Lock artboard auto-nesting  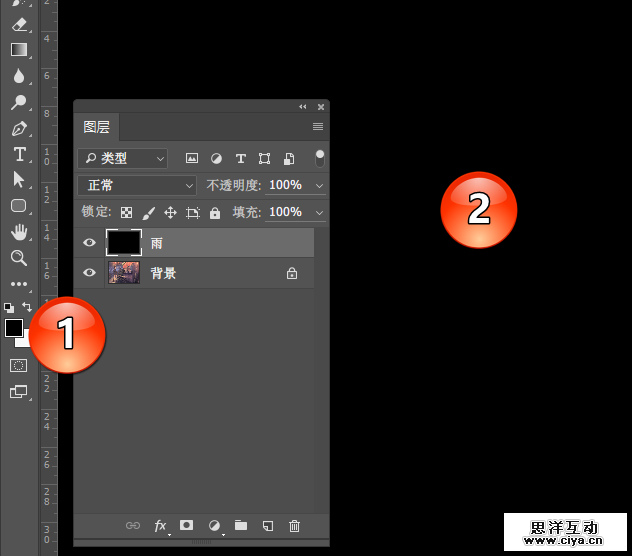pyautogui.click(x=193, y=212)
